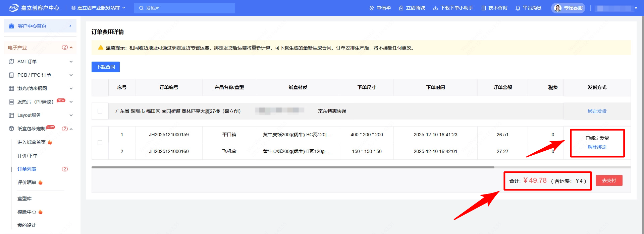Go to 计价/下单 in sidebar
This screenshot has width=644, height=234.
28,156
